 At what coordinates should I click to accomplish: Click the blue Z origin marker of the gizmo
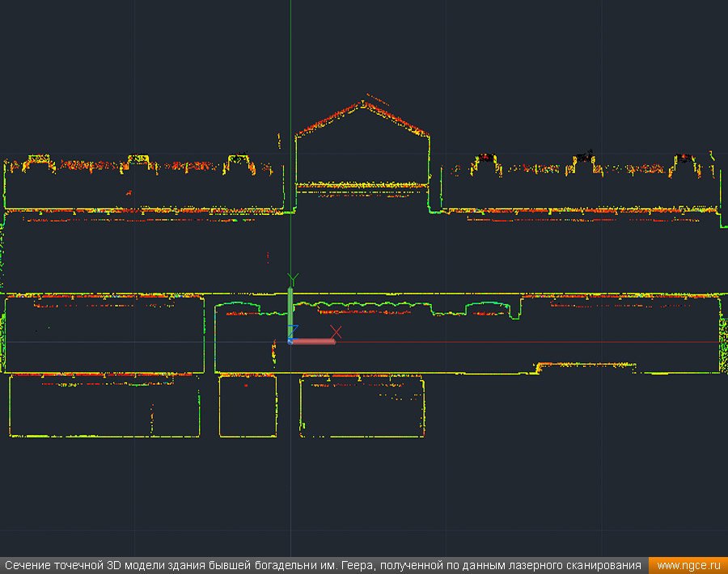pyautogui.click(x=290, y=342)
